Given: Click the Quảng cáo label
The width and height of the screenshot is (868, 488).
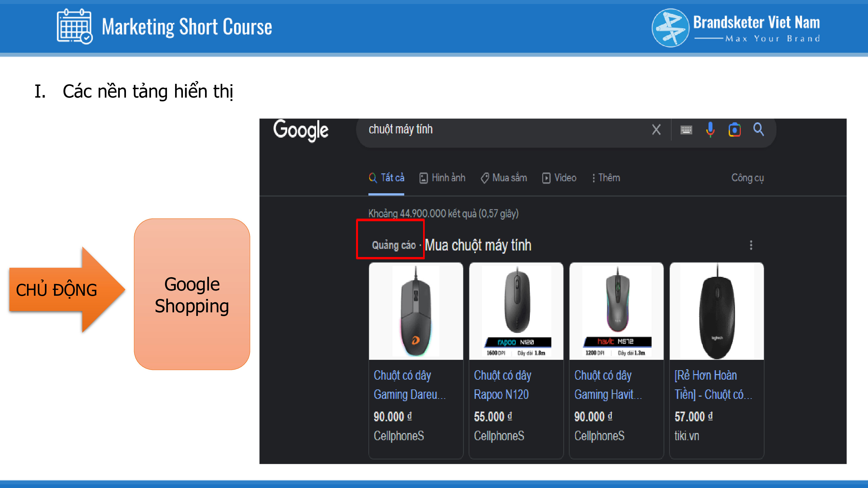Looking at the screenshot, I should point(393,245).
